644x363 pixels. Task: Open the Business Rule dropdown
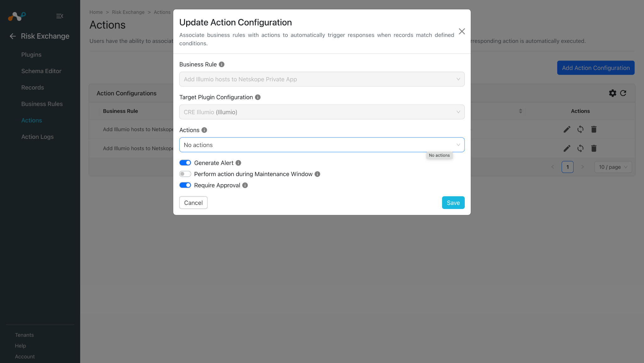point(322,79)
